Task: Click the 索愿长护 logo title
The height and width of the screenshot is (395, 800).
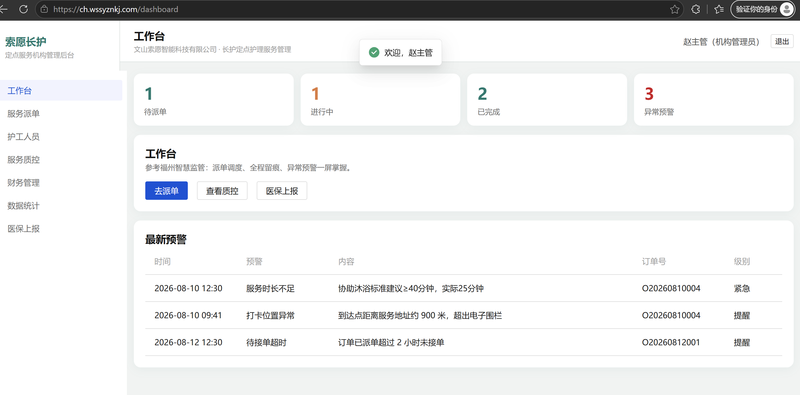Action: 26,41
